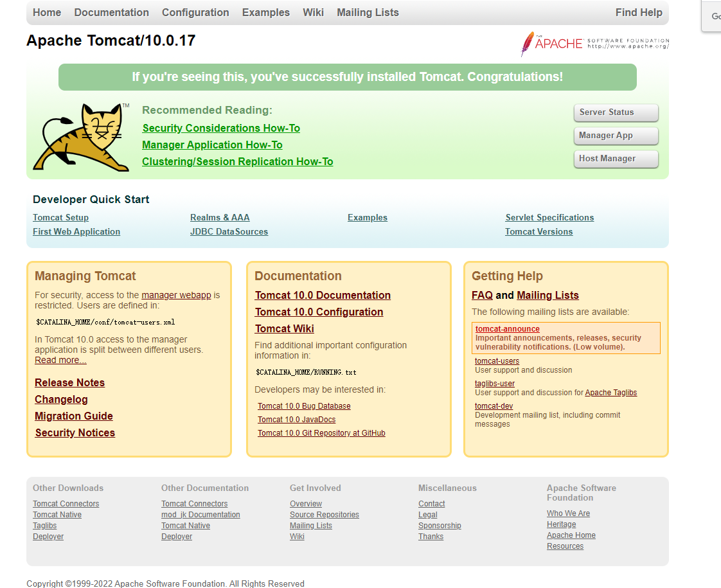Open the Tomcat Setup quick start link

click(60, 217)
